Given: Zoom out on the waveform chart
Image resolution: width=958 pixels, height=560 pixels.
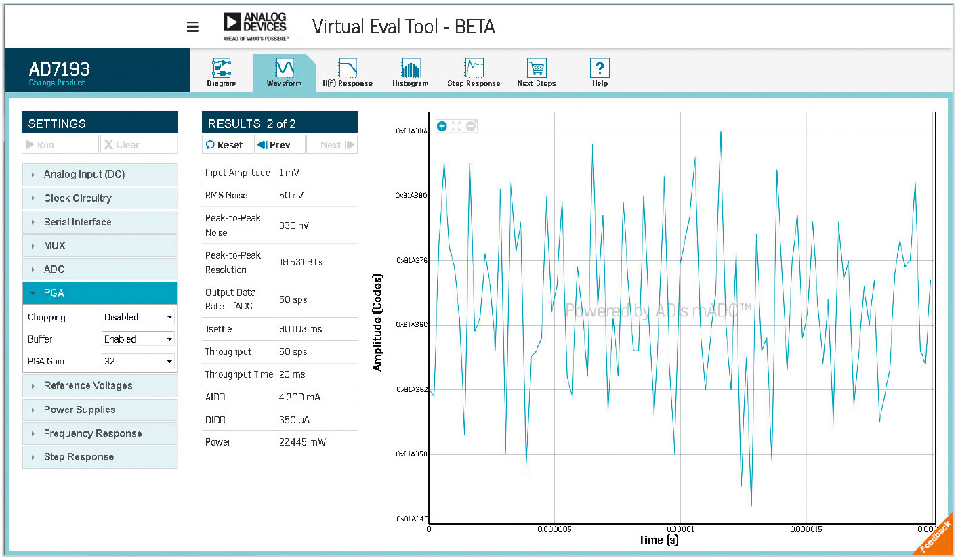Looking at the screenshot, I should coord(471,126).
